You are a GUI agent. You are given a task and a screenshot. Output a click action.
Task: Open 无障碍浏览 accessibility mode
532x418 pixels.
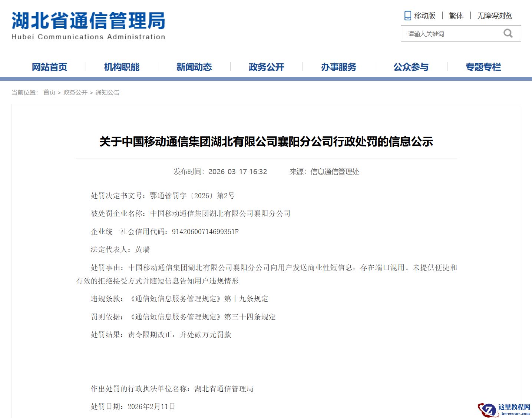pos(494,16)
